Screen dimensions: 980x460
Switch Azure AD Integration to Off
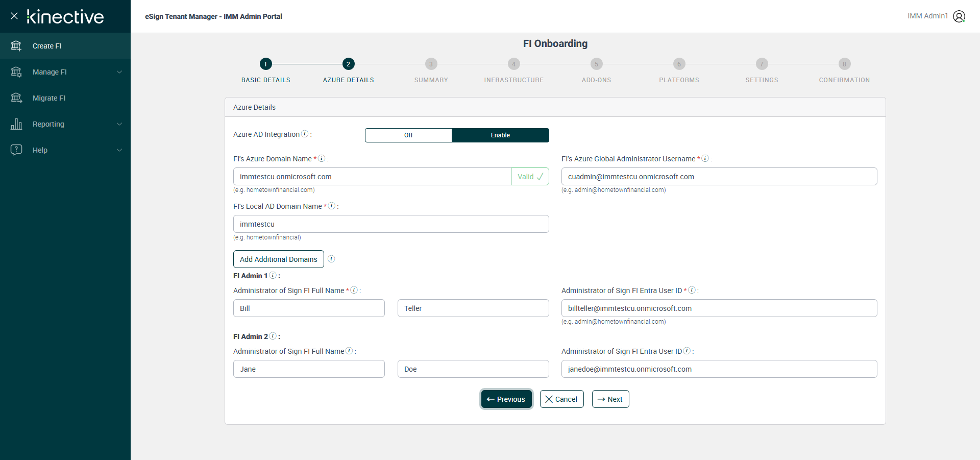[408, 135]
